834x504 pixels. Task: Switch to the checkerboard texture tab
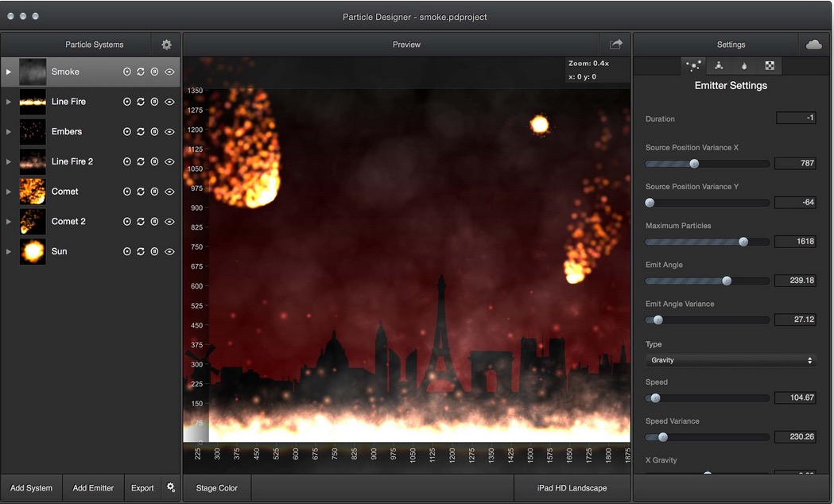[x=770, y=66]
